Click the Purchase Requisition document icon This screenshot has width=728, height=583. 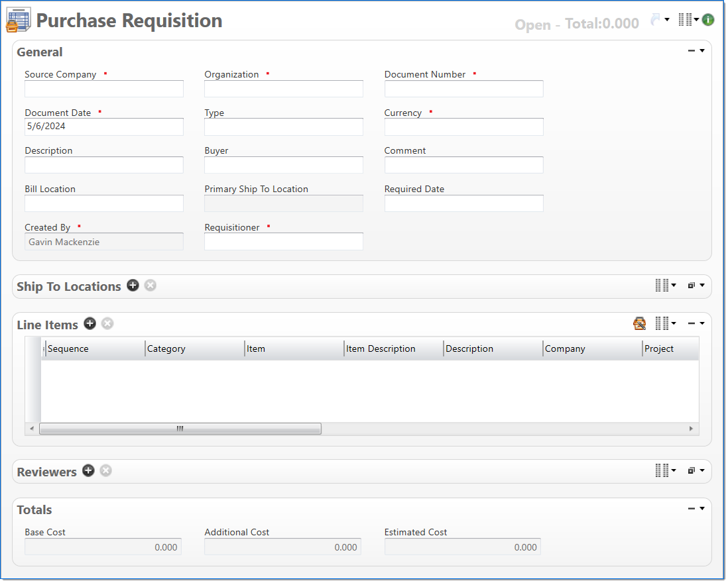(x=18, y=21)
